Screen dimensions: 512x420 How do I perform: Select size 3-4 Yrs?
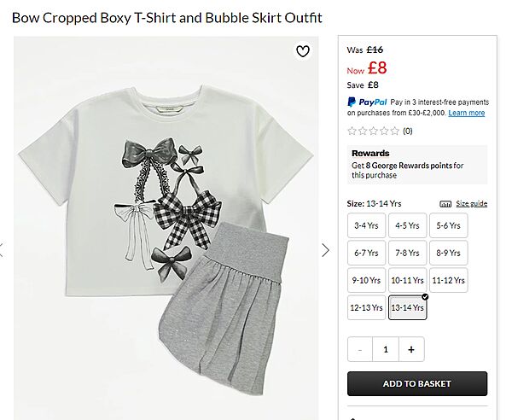(x=366, y=226)
